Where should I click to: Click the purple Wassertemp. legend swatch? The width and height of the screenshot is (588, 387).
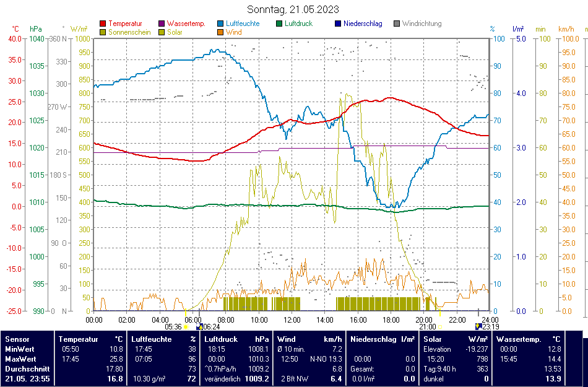point(162,24)
